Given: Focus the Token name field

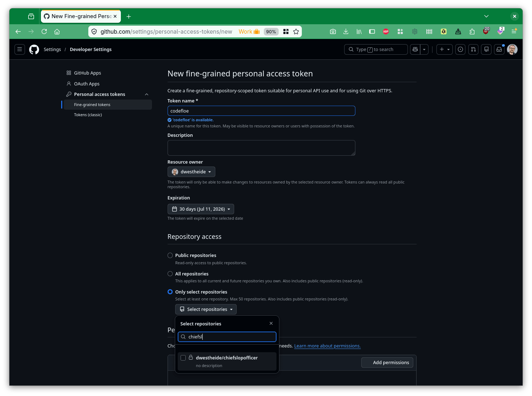Looking at the screenshot, I should (x=261, y=111).
